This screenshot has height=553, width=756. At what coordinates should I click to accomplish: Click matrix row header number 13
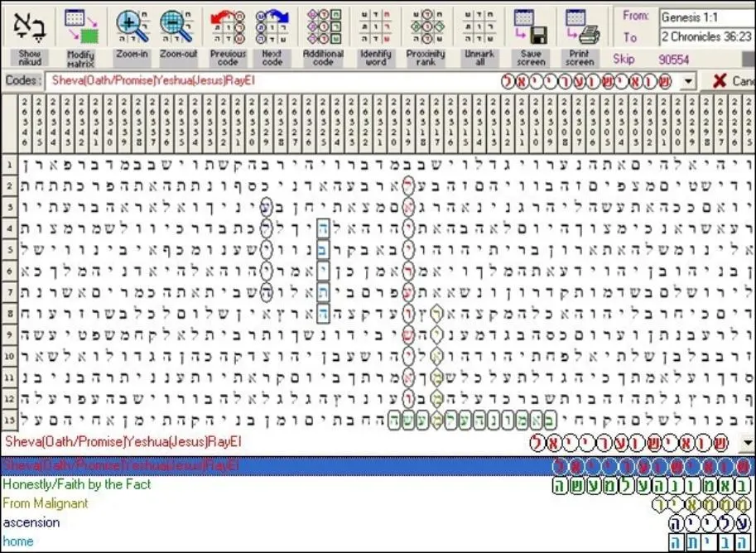click(8, 420)
